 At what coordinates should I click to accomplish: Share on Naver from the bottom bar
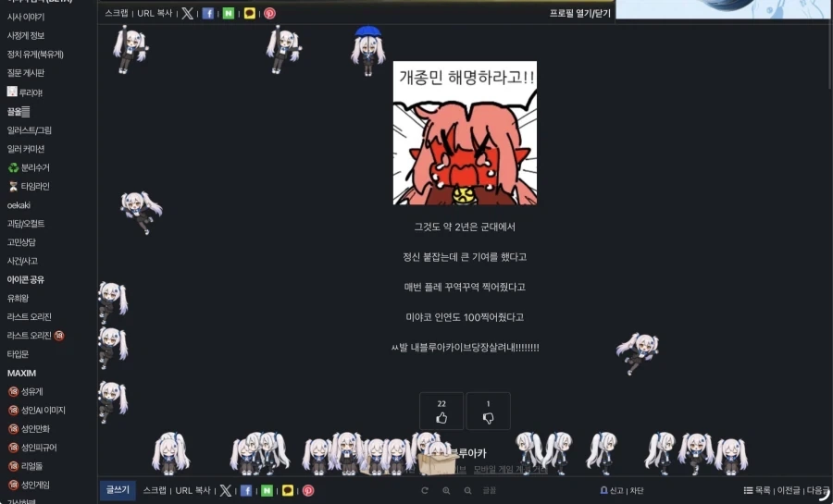click(267, 490)
